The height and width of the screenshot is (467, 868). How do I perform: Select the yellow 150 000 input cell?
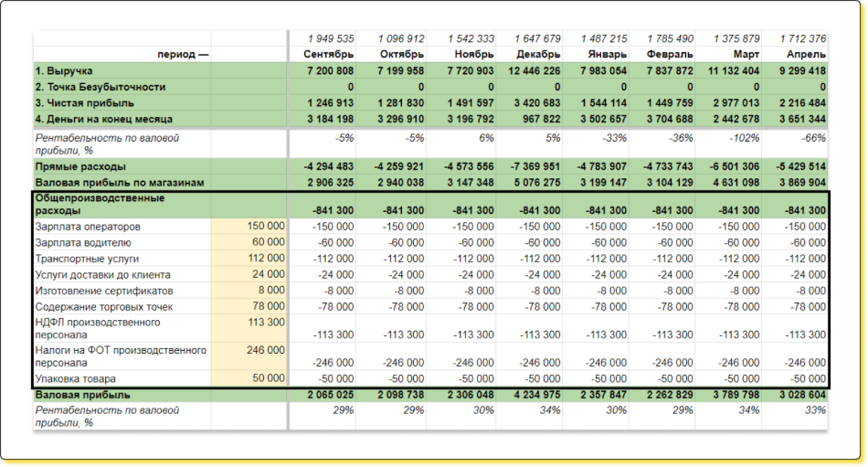249,226
